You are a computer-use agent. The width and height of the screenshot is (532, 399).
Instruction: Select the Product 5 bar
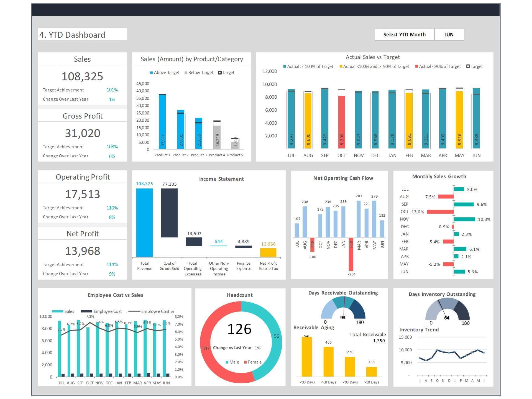coord(235,145)
